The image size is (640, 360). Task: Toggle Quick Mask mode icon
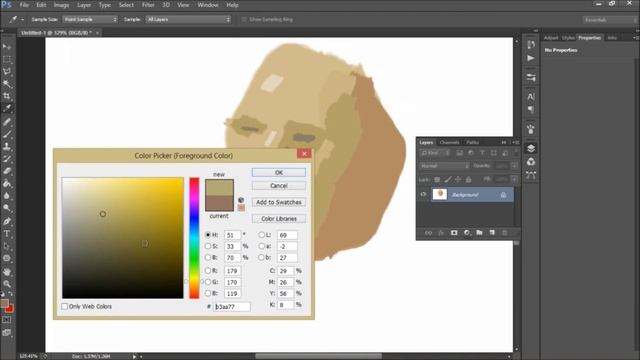tap(7, 320)
